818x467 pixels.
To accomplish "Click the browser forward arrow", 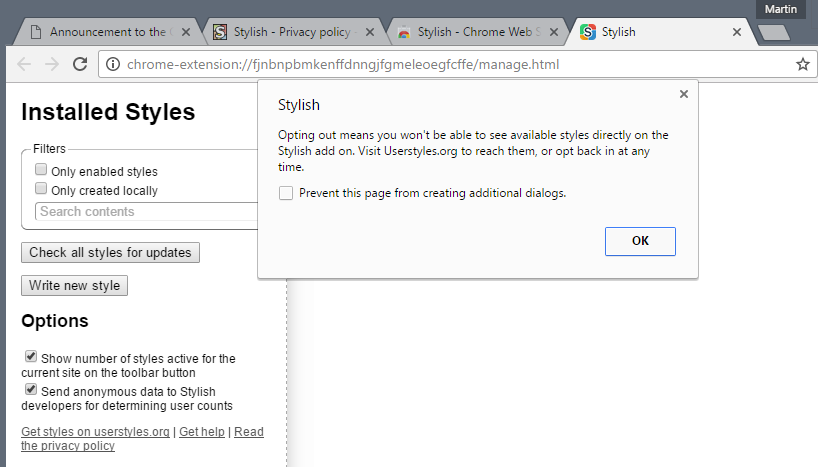I will [52, 64].
